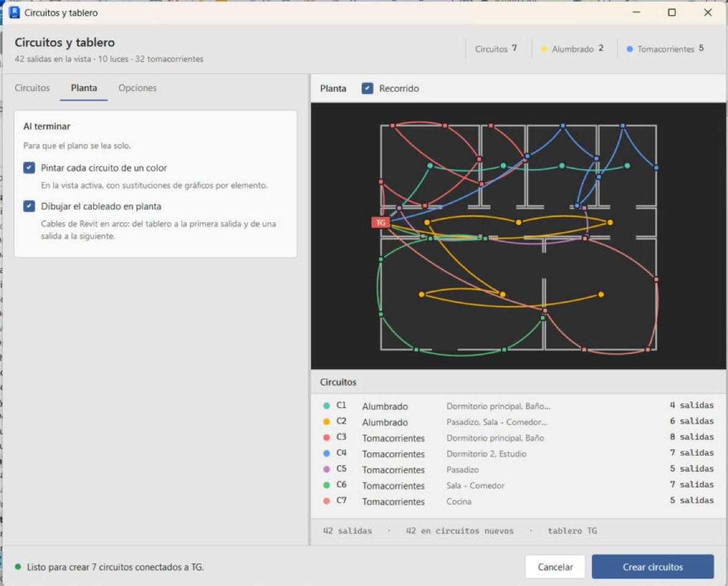The image size is (728, 586).
Task: Open the Opciones tab
Action: pyautogui.click(x=137, y=88)
